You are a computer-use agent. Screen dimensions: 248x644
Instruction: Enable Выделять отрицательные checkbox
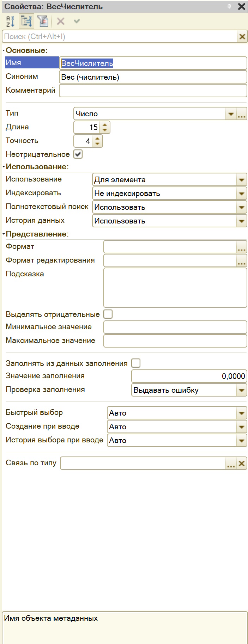click(x=108, y=314)
